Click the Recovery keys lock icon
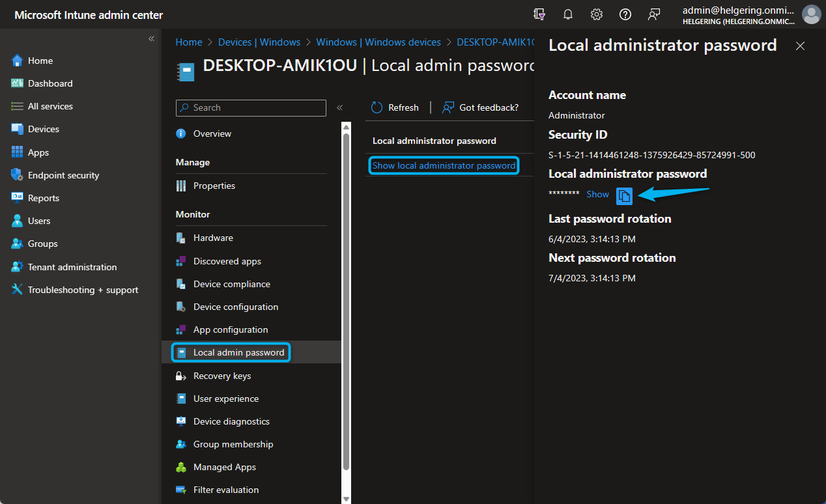 181,376
